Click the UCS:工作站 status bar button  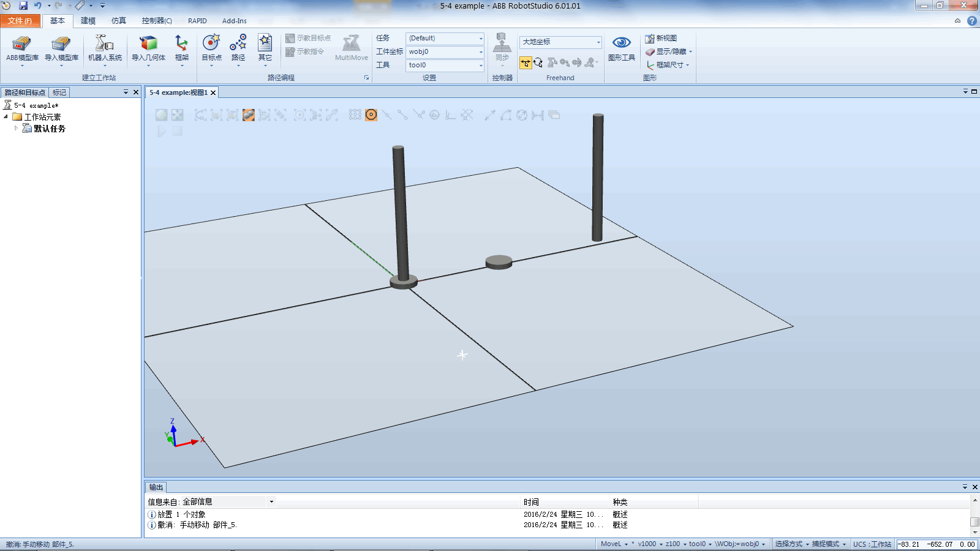(872, 544)
